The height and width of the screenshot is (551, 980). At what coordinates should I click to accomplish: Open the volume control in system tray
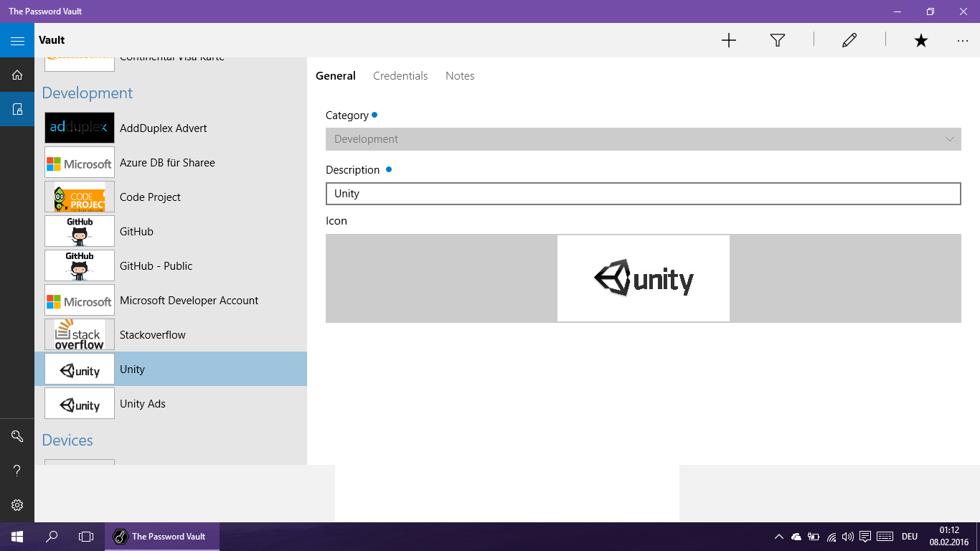[x=848, y=537]
